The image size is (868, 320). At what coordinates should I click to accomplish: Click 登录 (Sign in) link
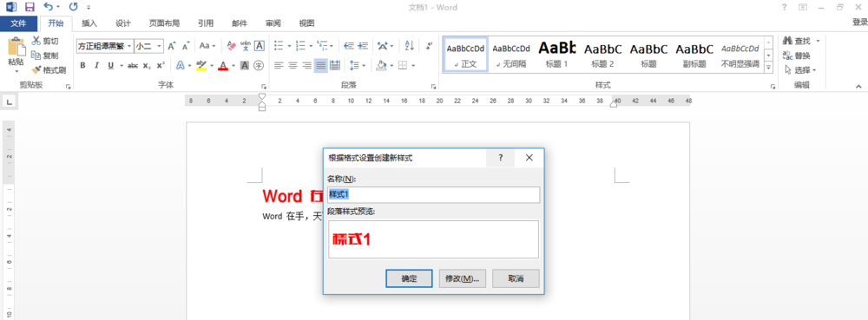[x=859, y=23]
